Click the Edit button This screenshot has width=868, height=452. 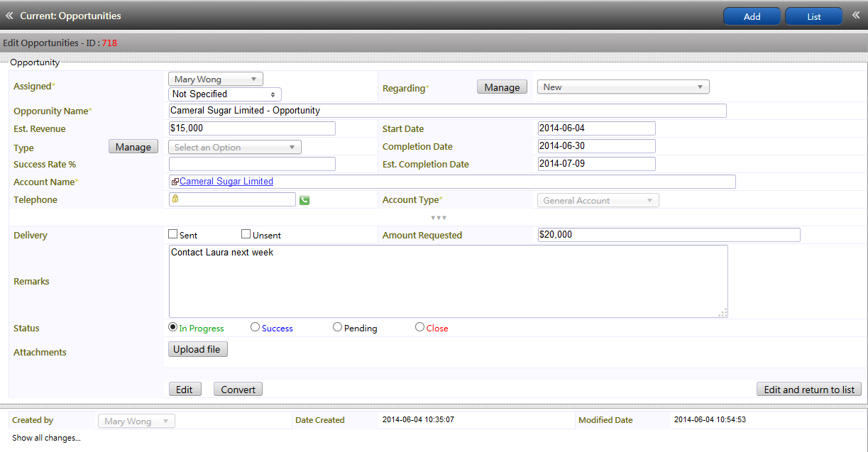185,390
